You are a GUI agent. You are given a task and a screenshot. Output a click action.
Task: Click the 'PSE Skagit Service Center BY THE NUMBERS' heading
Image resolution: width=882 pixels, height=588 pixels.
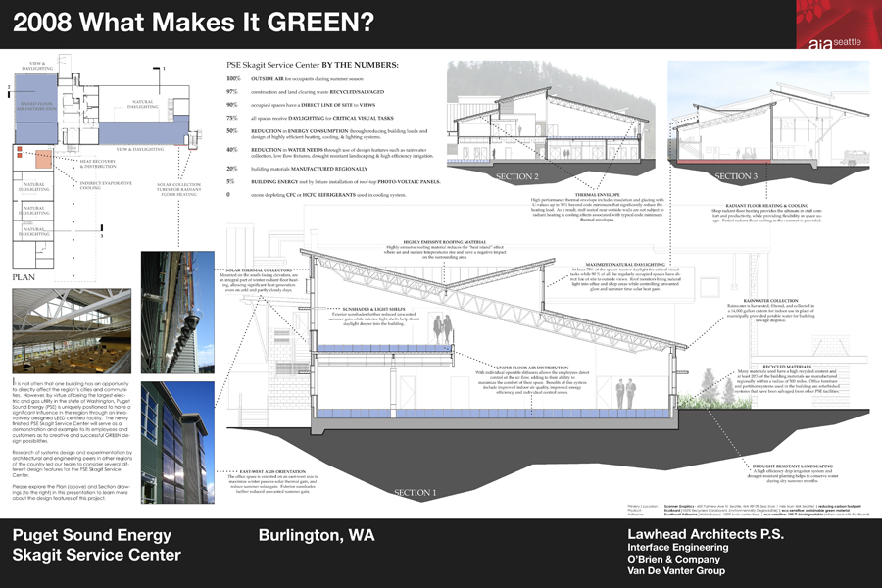(x=313, y=65)
